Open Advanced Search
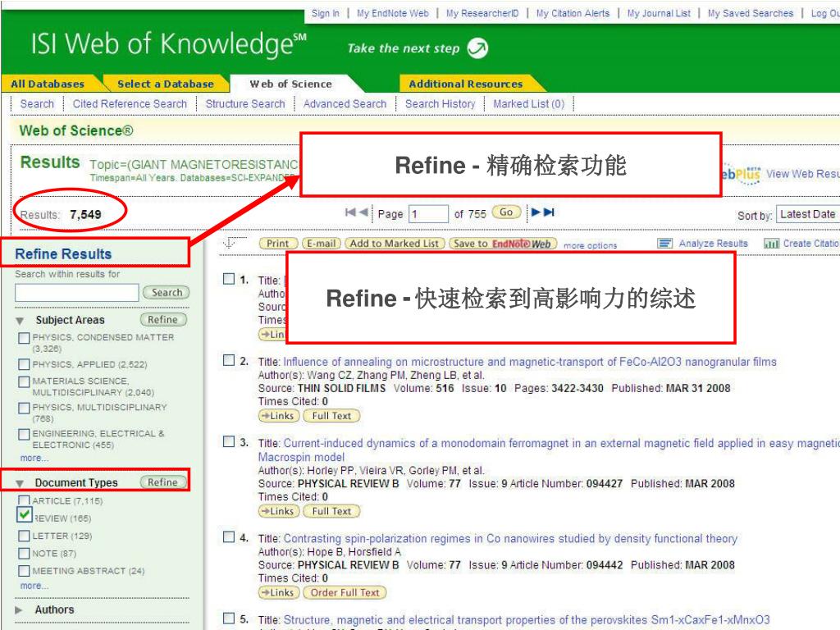The image size is (840, 630). click(x=345, y=103)
